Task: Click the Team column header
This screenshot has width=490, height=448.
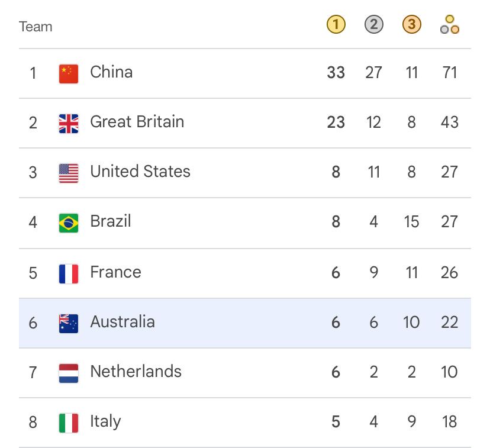Action: point(36,27)
